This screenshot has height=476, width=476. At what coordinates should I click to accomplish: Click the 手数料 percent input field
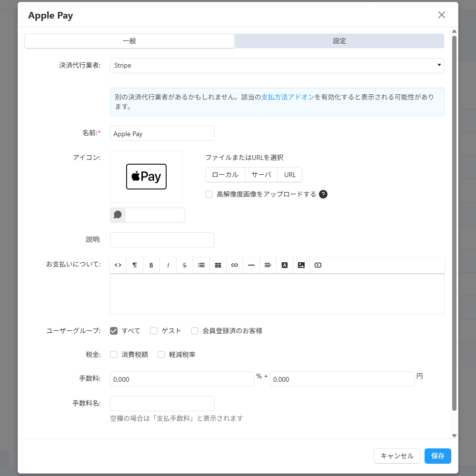point(182,379)
